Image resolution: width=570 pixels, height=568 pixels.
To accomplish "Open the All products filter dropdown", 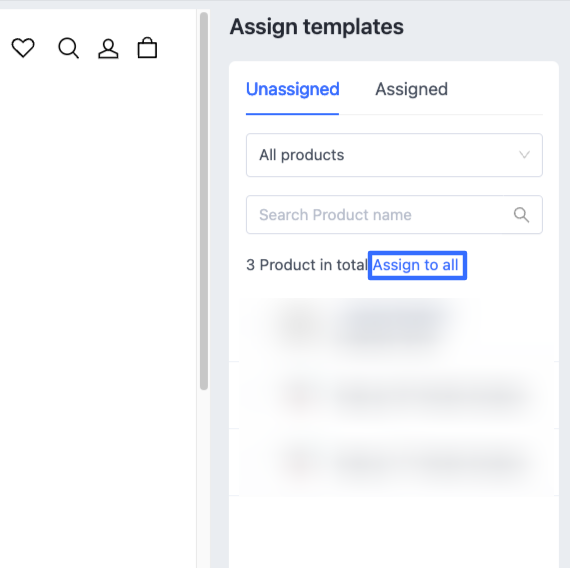I will coord(394,155).
